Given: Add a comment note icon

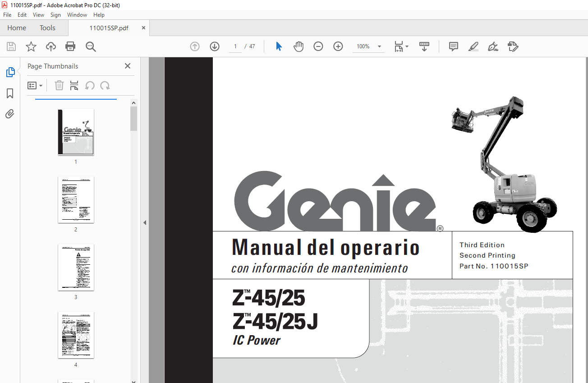Looking at the screenshot, I should point(454,46).
